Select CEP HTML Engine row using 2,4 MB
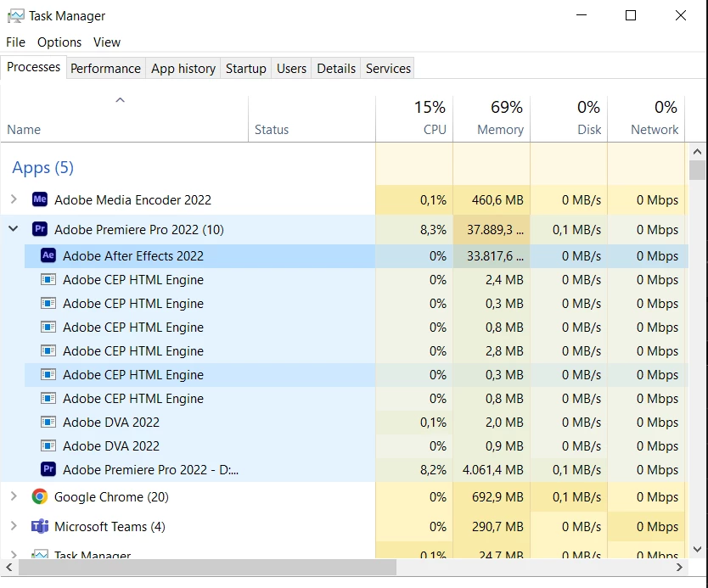Viewport: 708px width, 588px height. [x=357, y=280]
